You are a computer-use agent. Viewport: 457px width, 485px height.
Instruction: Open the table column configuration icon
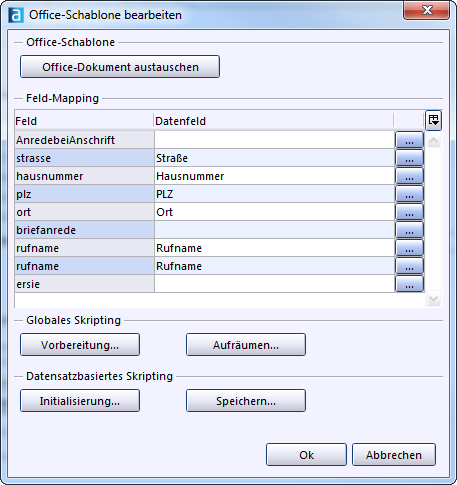click(x=433, y=120)
